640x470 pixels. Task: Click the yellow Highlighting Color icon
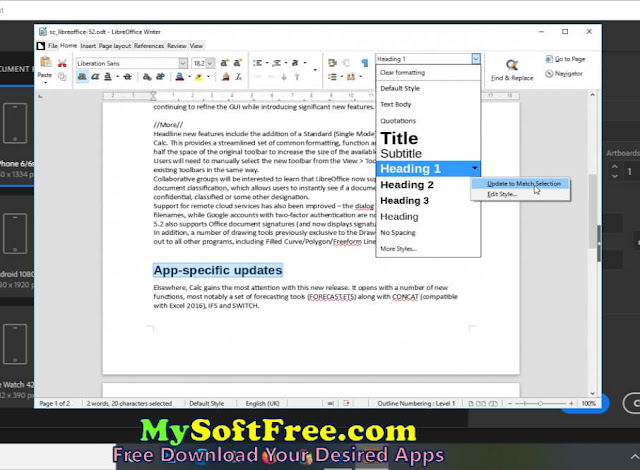[x=199, y=76]
